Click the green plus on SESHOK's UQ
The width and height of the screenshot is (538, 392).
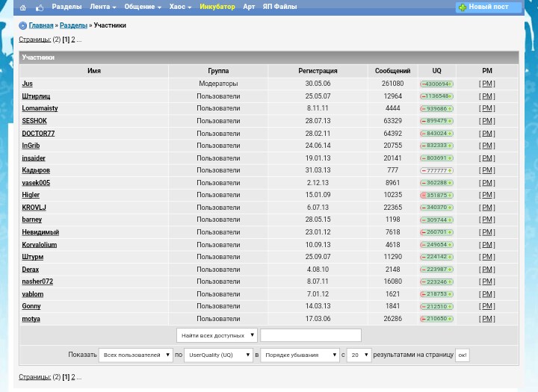pyautogui.click(x=450, y=121)
